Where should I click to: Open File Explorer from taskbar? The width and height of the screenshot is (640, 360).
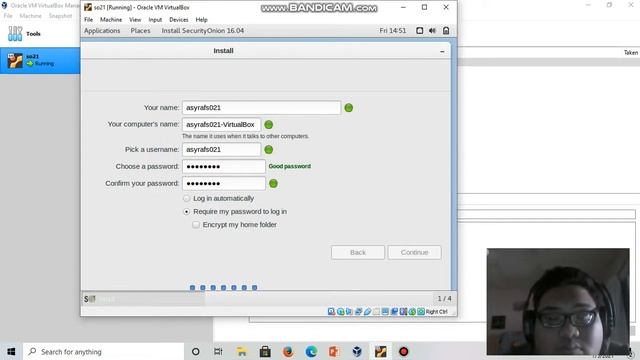click(242, 351)
